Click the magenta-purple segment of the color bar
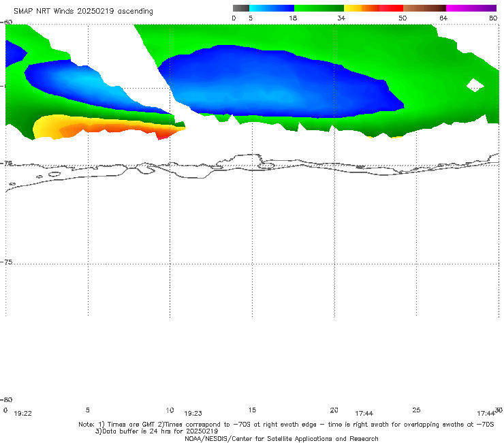 pos(471,8)
